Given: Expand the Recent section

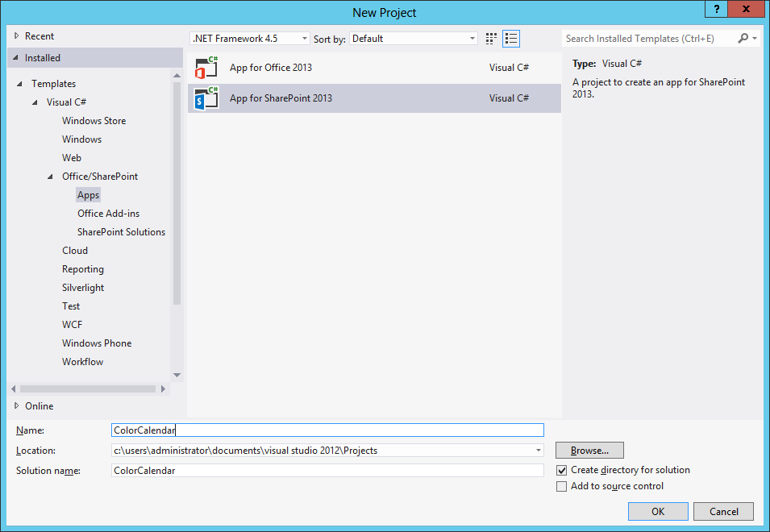Looking at the screenshot, I should pos(17,36).
